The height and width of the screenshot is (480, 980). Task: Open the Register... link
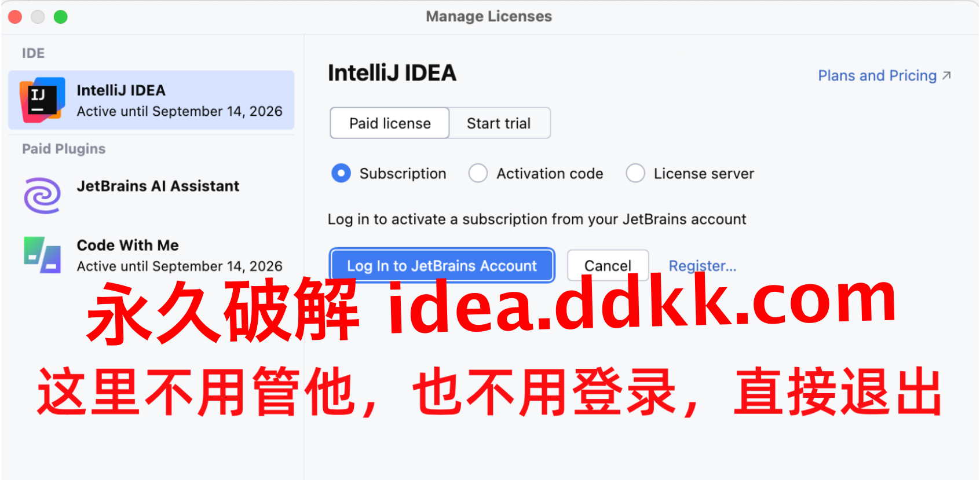coord(703,266)
